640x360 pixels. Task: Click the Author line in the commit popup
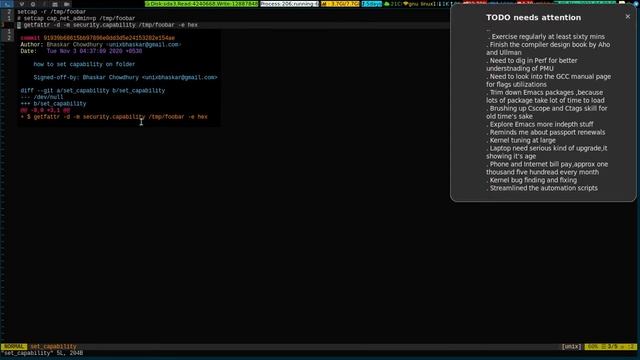click(x=101, y=44)
